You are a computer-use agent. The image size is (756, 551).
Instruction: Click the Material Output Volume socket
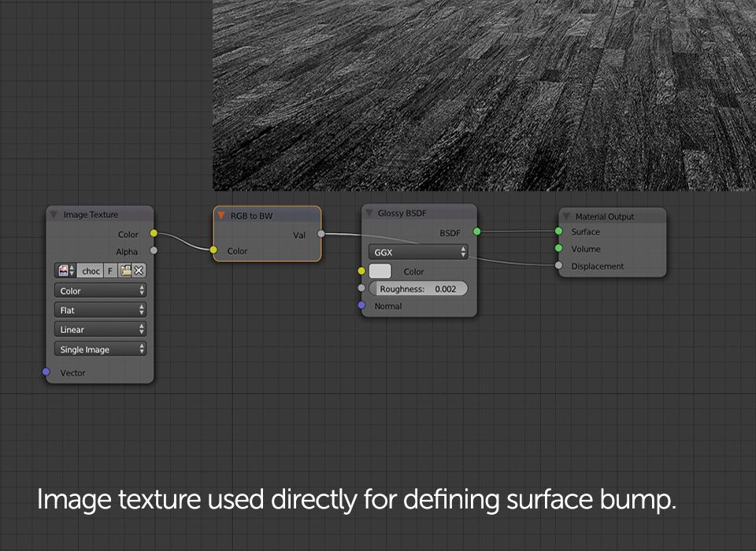558,248
